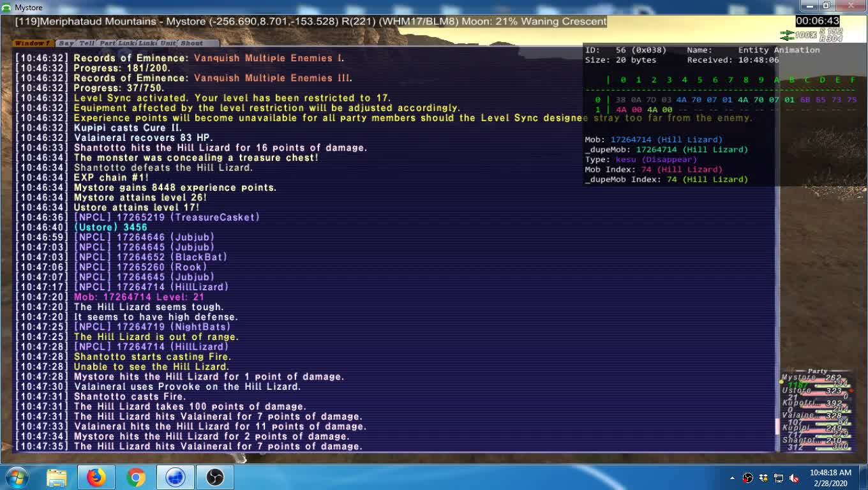The height and width of the screenshot is (490, 868).
Task: Open the taskbar clock showing 10:48:18 AM
Action: [830, 478]
